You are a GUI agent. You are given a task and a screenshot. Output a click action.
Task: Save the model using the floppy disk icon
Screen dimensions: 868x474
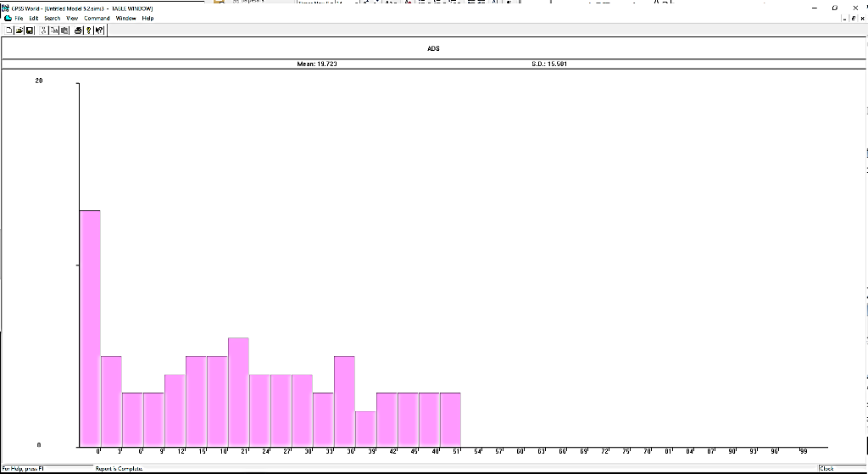tap(30, 31)
